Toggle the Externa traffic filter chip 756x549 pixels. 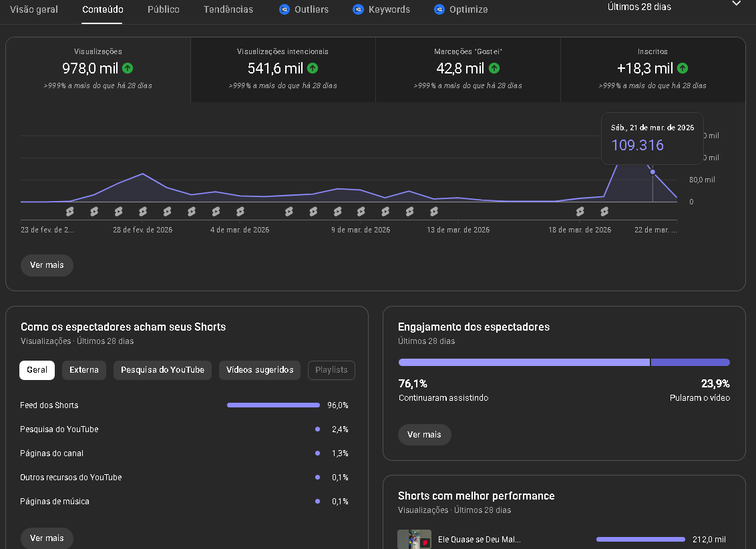click(84, 370)
